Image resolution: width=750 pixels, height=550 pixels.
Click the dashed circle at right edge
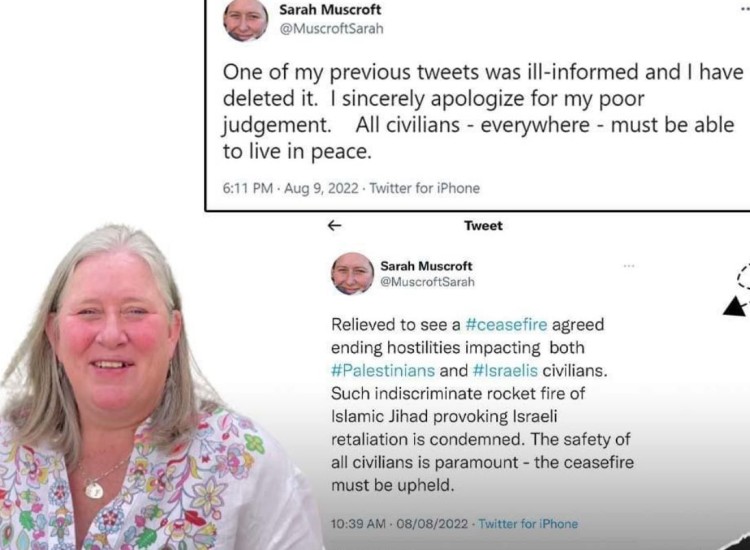click(744, 275)
